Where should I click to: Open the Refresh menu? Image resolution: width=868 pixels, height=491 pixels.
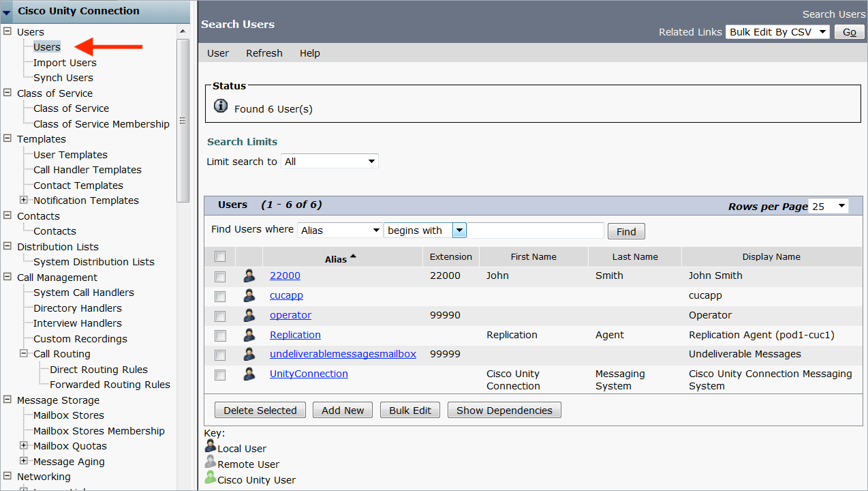coord(264,53)
